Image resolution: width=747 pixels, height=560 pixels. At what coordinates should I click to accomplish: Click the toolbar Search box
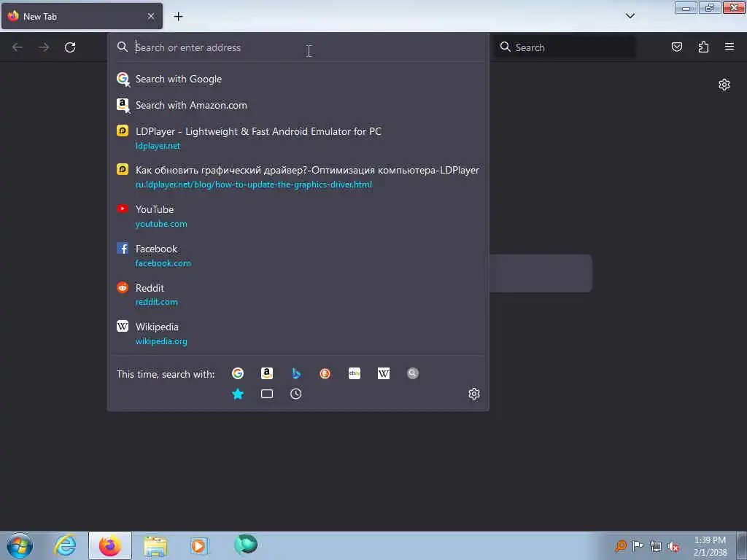coord(565,47)
